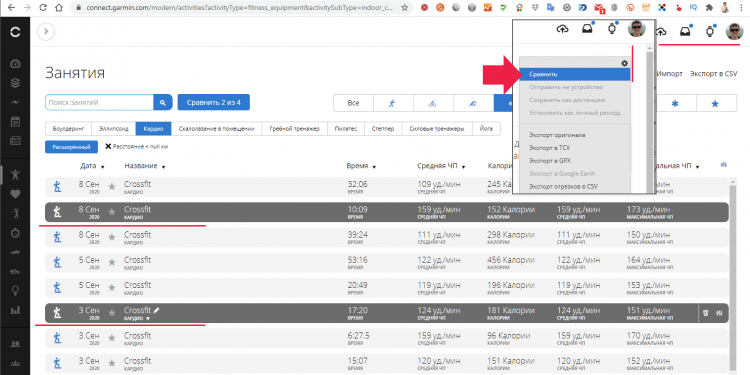This screenshot has height=375, width=750.
Task: Open the Chrome extensions puzzle icon
Action: [709, 8]
